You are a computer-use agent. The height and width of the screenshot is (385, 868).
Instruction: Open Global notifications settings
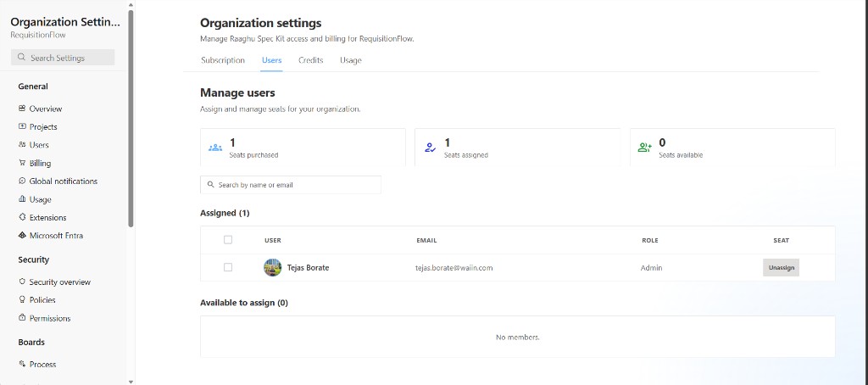coord(63,181)
